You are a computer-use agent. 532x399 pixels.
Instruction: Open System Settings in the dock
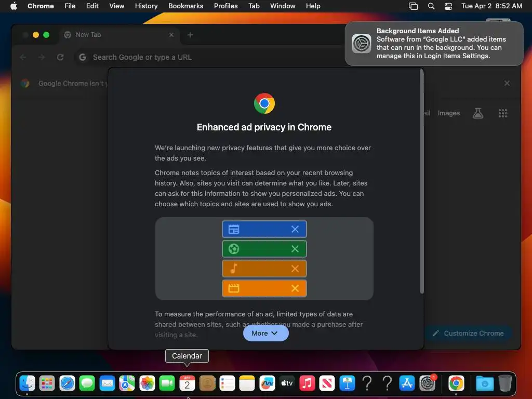[x=427, y=383]
